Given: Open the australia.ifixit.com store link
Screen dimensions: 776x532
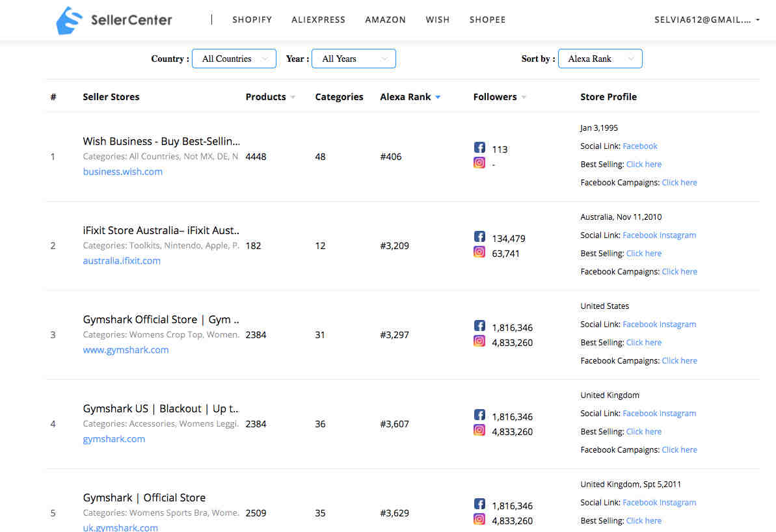Looking at the screenshot, I should tap(122, 261).
